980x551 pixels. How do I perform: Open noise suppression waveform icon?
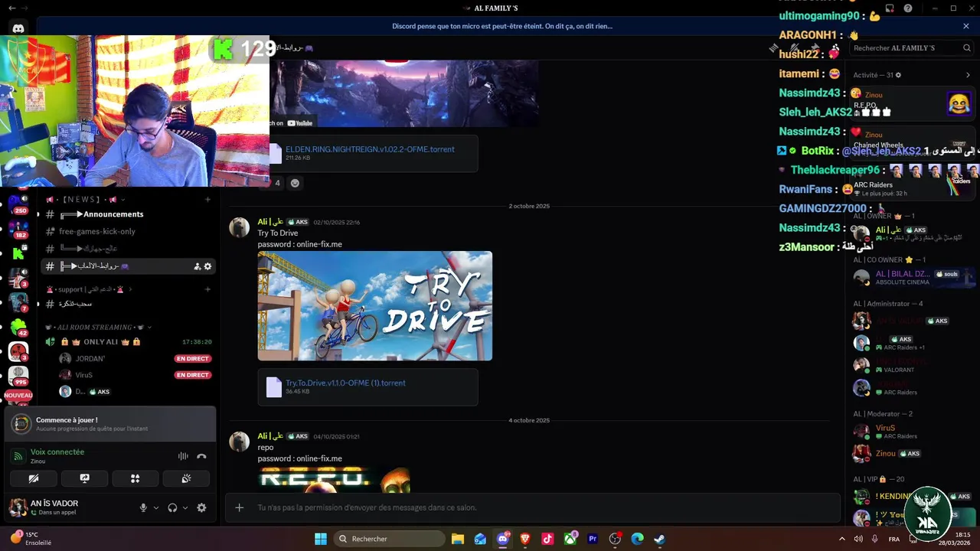[x=183, y=456]
